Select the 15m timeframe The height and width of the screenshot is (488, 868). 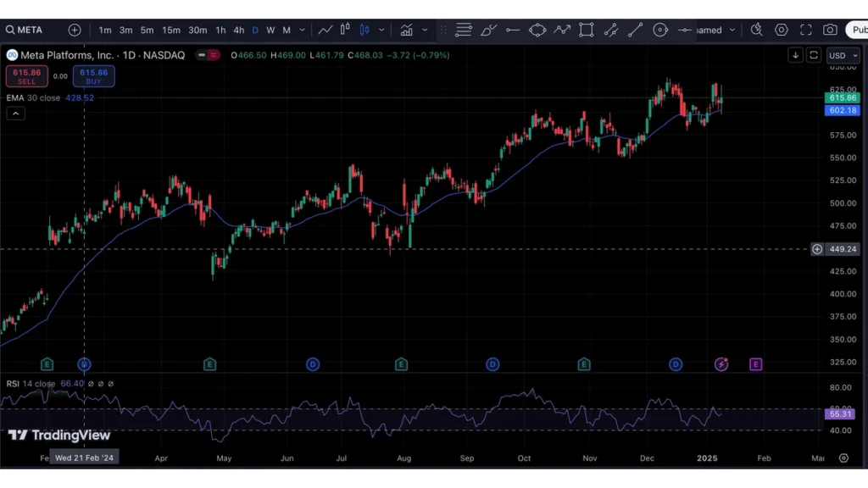(x=171, y=30)
